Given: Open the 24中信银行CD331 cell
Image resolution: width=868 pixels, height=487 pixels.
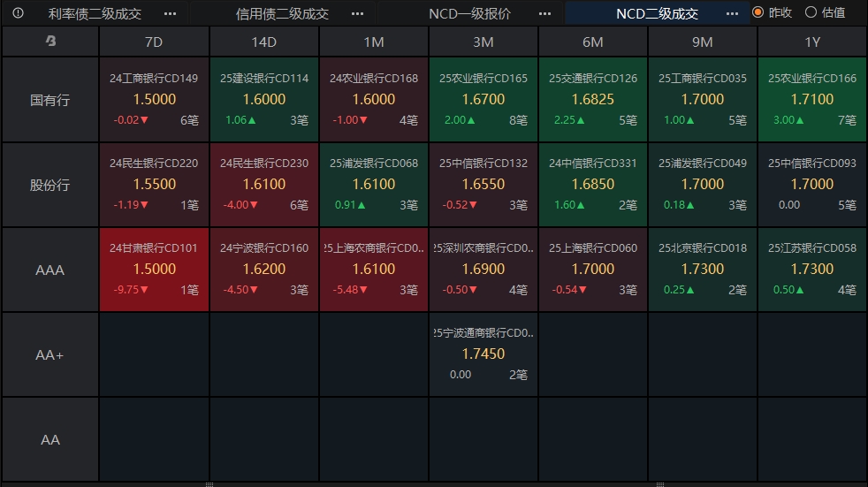Looking at the screenshot, I should coord(593,185).
